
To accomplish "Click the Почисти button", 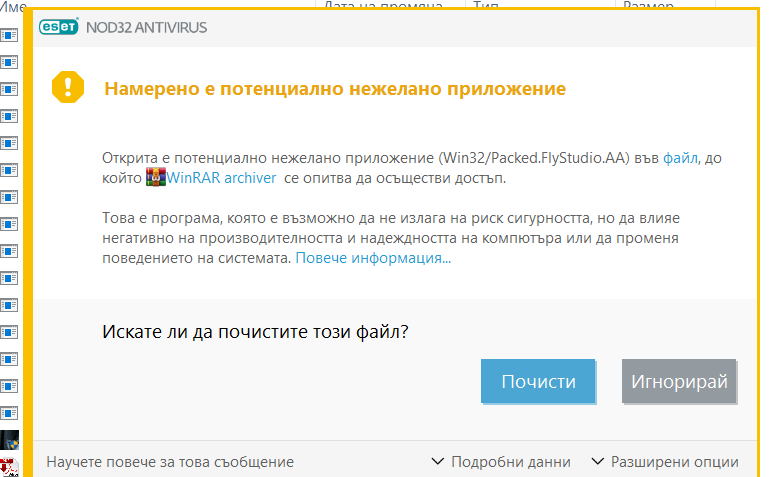I will [x=538, y=381].
